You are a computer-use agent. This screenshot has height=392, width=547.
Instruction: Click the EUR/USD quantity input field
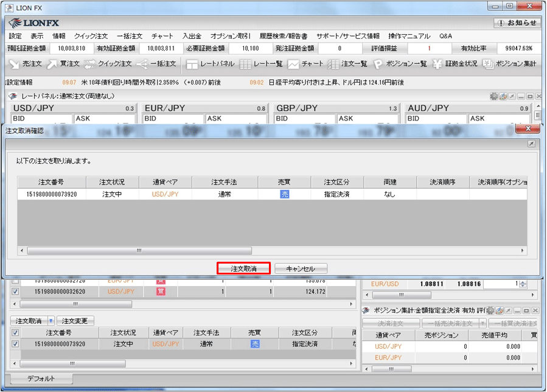(501, 284)
